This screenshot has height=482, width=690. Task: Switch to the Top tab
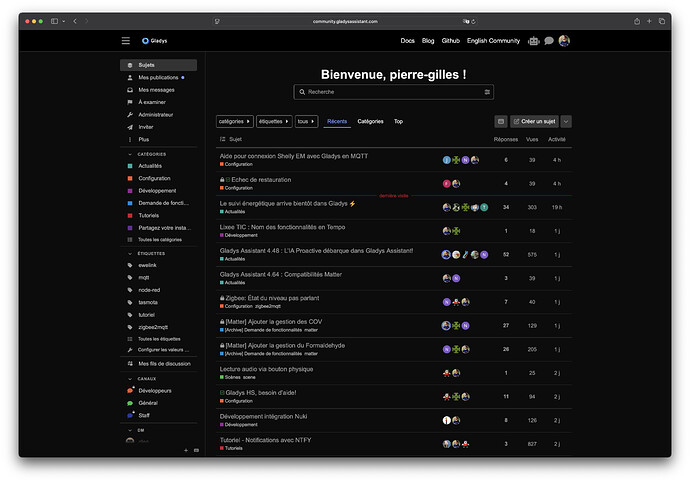coord(398,121)
